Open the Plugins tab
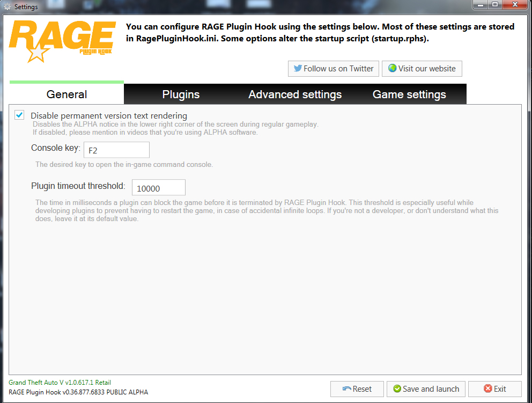Viewport: 532px width, 403px height. tap(181, 94)
